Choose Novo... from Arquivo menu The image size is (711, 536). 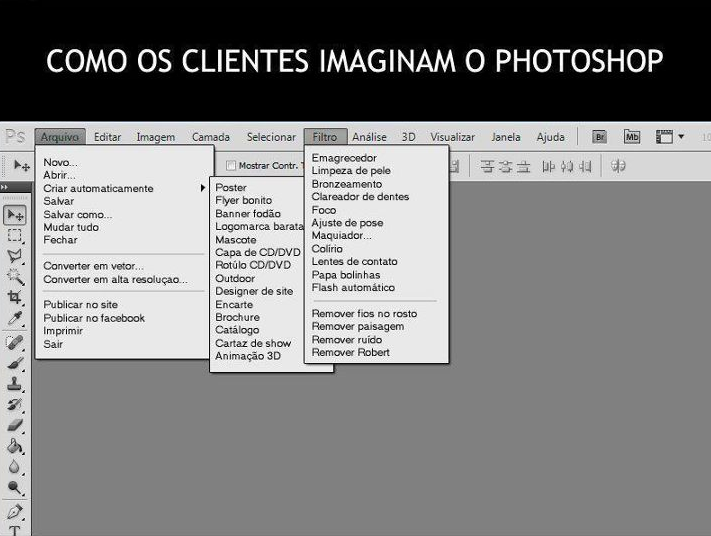coord(60,162)
